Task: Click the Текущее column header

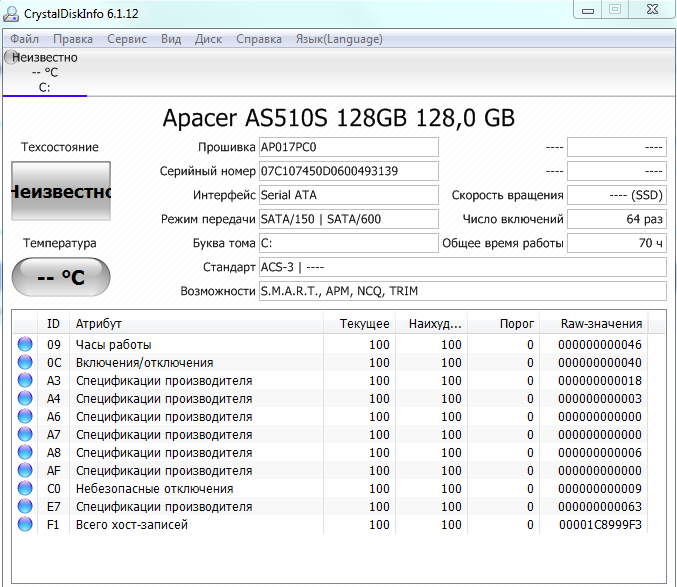Action: tap(359, 323)
